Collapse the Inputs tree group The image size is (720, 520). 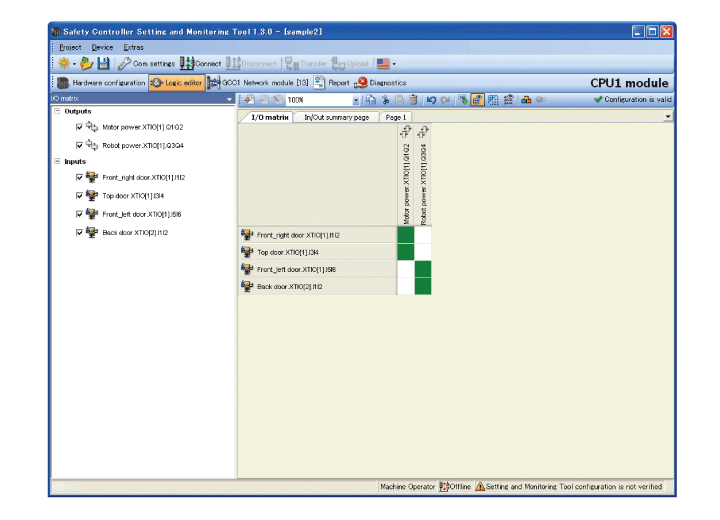point(57,161)
